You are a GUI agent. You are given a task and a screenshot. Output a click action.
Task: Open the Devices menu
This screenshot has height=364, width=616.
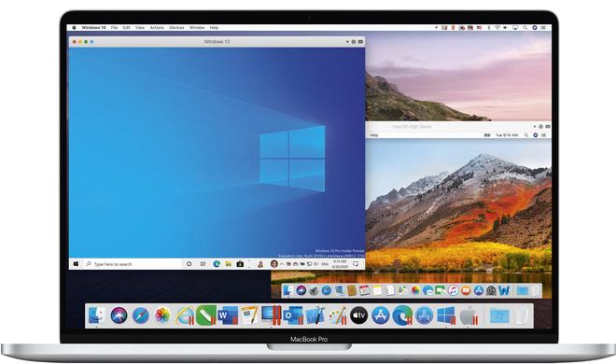coord(176,28)
